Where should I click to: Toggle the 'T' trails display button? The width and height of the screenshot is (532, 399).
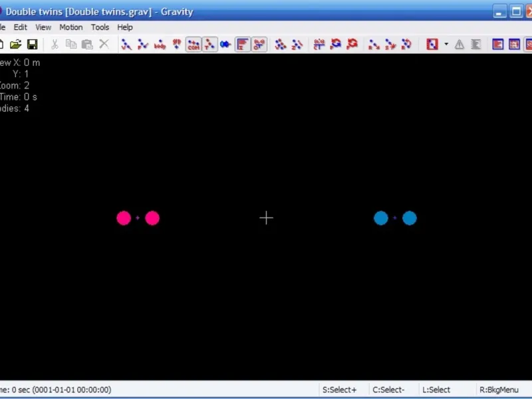[209, 44]
